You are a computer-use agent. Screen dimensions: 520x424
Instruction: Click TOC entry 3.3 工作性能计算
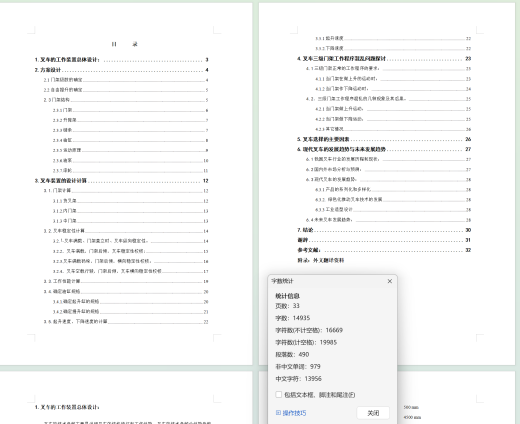(x=126, y=281)
